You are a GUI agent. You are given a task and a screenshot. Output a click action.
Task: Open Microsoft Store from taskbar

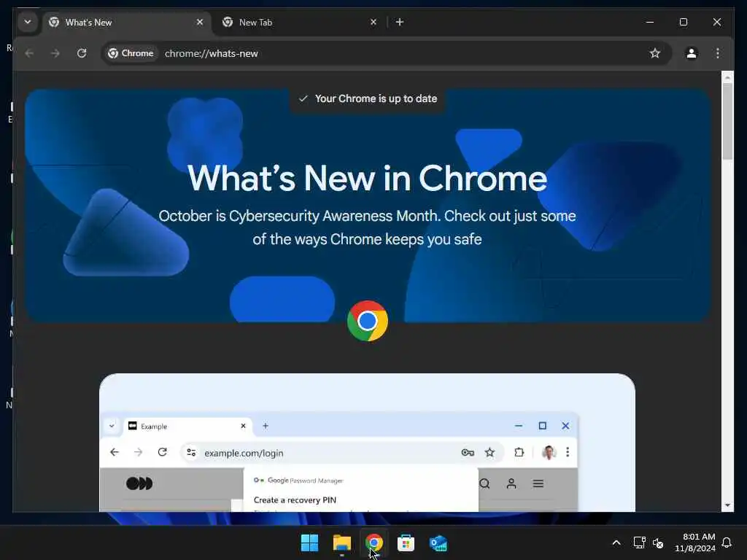[406, 542]
